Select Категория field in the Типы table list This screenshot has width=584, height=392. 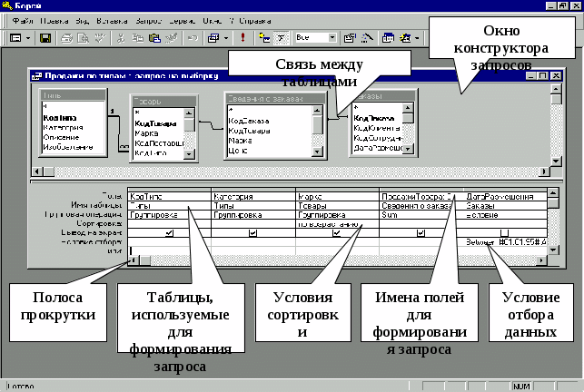tap(63, 128)
